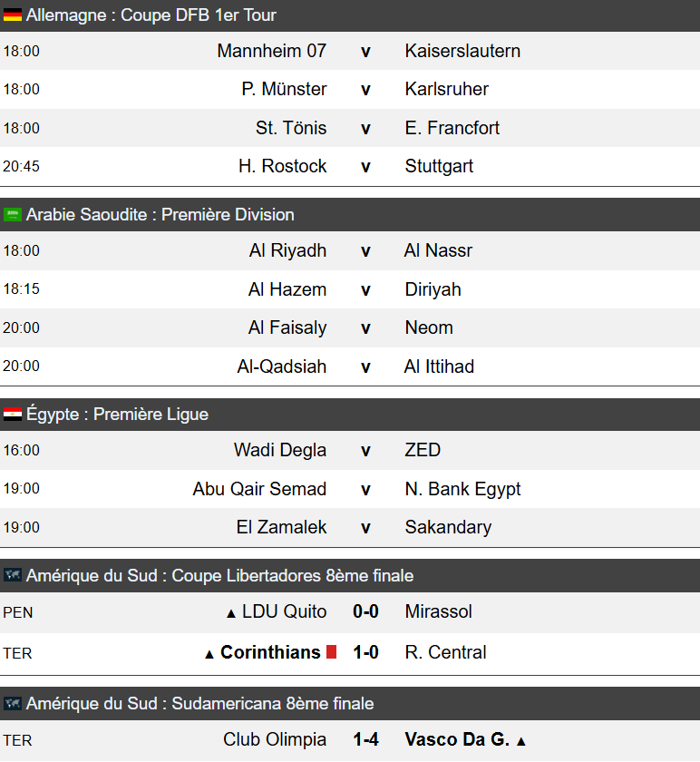Open the H. Rostock v Stuttgart fixture
The width and height of the screenshot is (700, 762).
(x=350, y=166)
